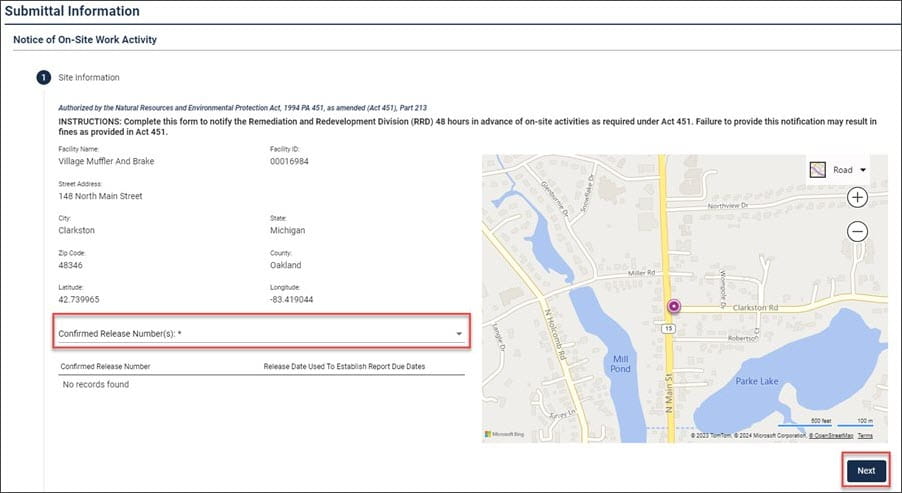
Task: Click the street address 148 North Main Street
Action: point(100,196)
